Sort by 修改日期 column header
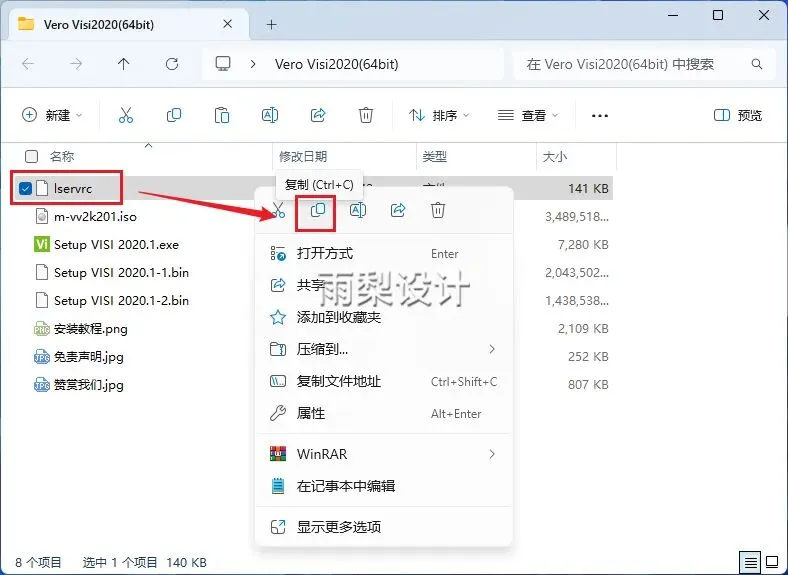The height and width of the screenshot is (575, 788). [x=303, y=156]
